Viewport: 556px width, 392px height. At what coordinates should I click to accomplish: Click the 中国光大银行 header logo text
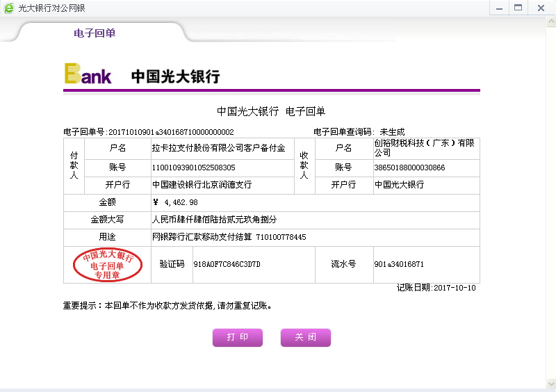pos(175,76)
